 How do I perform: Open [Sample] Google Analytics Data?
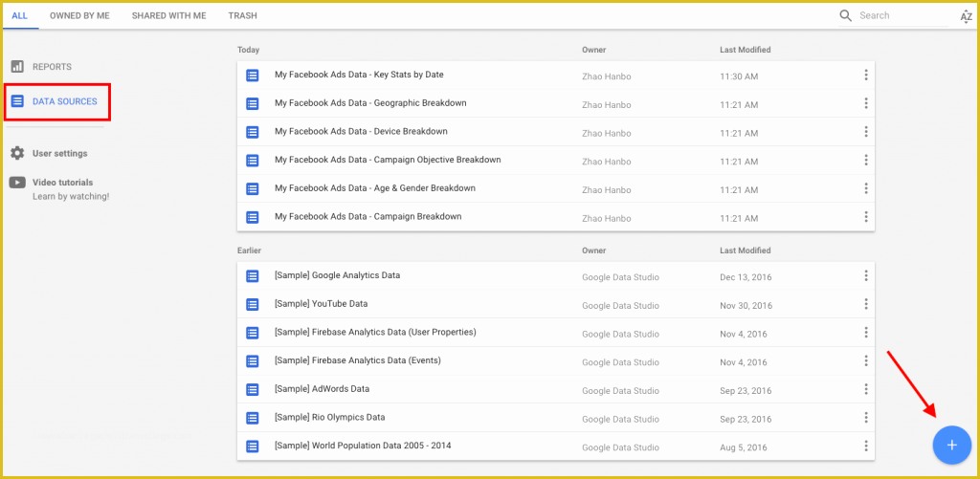coord(338,275)
